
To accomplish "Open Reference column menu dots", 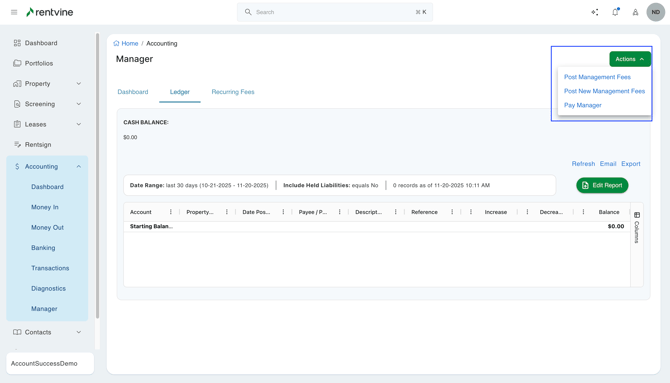I will point(452,212).
